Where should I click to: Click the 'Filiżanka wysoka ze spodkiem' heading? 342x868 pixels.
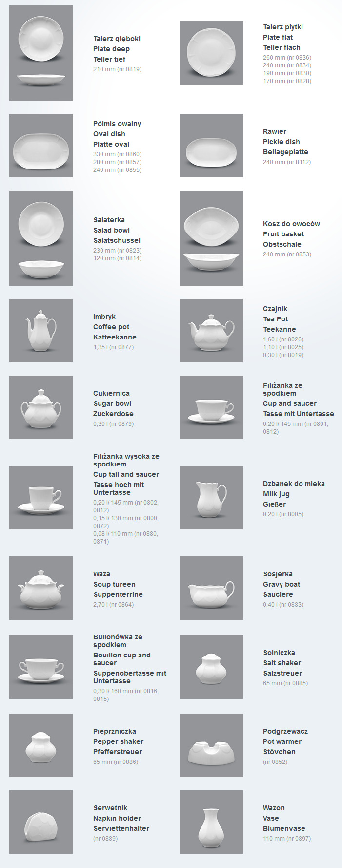[x=126, y=460]
